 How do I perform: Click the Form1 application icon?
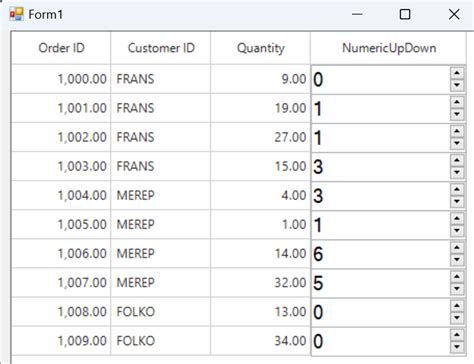pos(16,14)
